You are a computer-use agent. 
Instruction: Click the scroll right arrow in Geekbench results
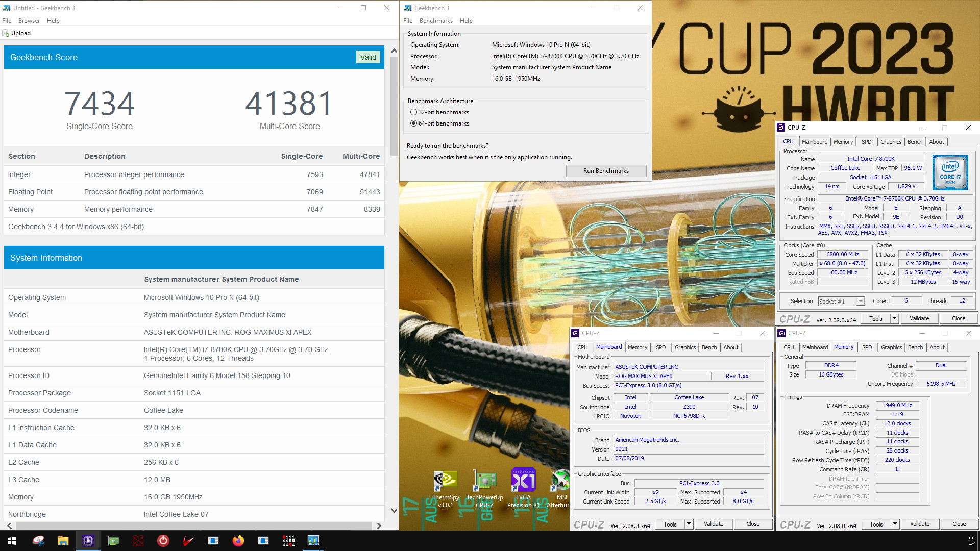(379, 525)
